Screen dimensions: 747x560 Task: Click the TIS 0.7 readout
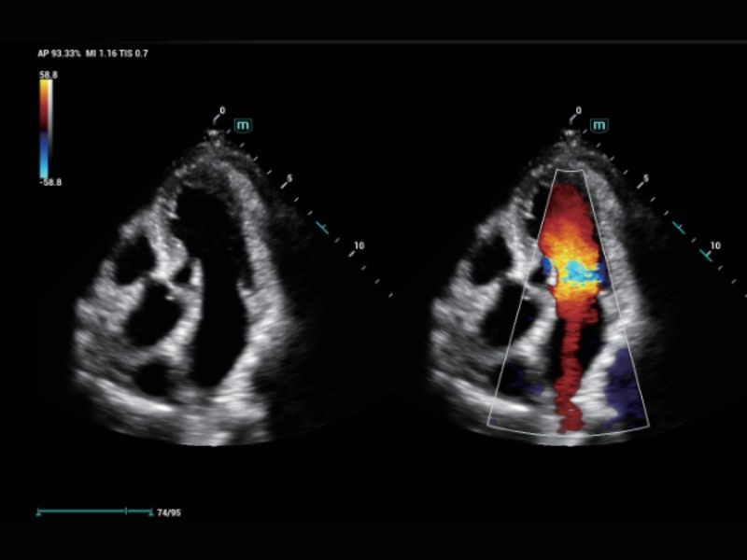tap(134, 54)
